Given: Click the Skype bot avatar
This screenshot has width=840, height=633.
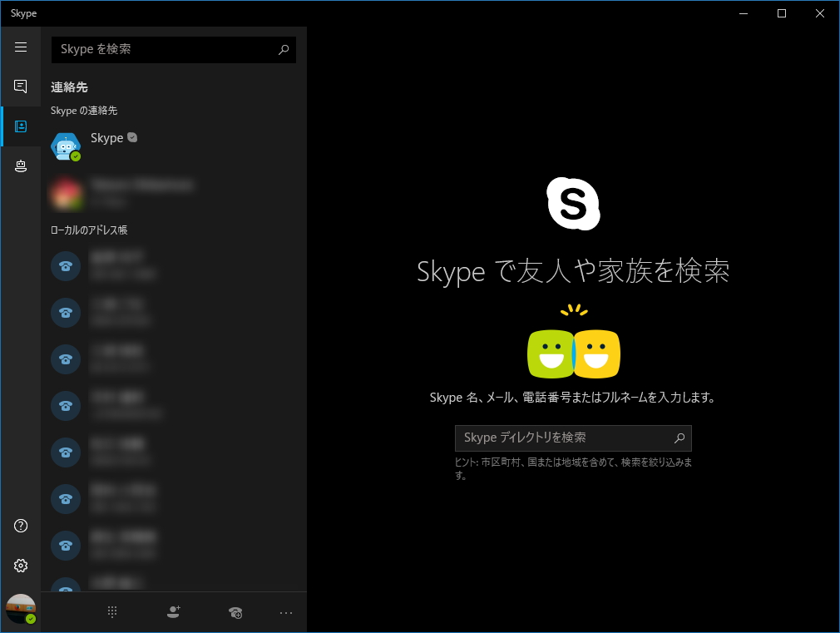Looking at the screenshot, I should pyautogui.click(x=66, y=146).
